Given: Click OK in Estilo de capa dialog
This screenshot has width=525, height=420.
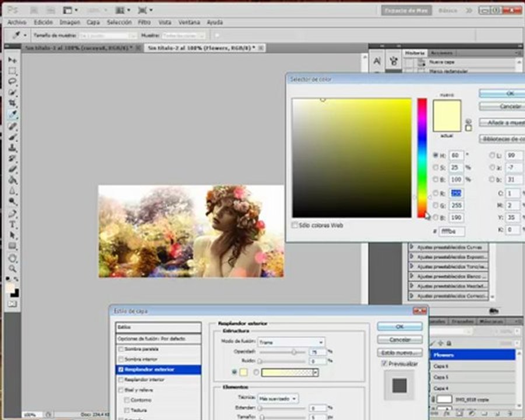Looking at the screenshot, I should [400, 326].
